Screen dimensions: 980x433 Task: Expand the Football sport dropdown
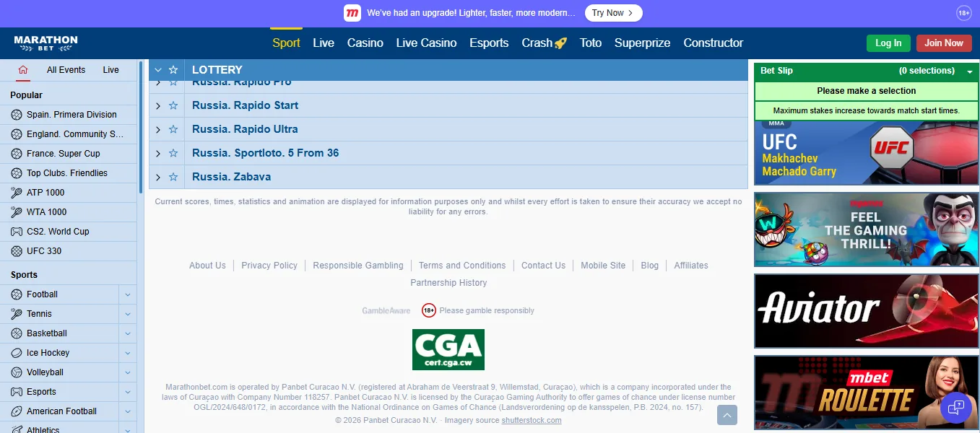[x=128, y=294]
